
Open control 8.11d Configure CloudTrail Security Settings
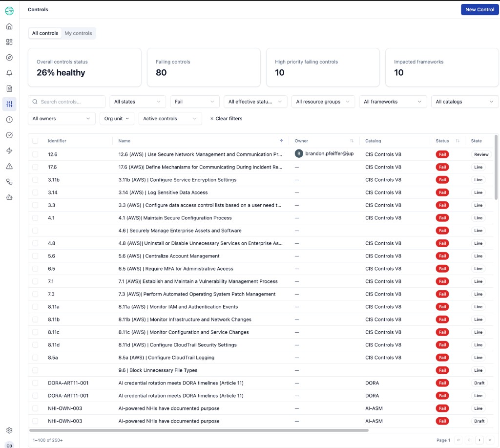(x=178, y=345)
